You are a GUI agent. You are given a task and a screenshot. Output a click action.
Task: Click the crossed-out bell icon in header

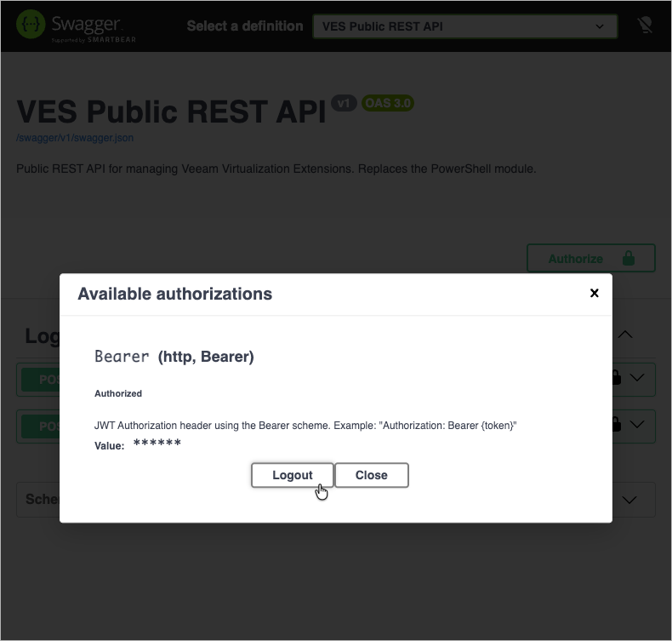coord(645,25)
